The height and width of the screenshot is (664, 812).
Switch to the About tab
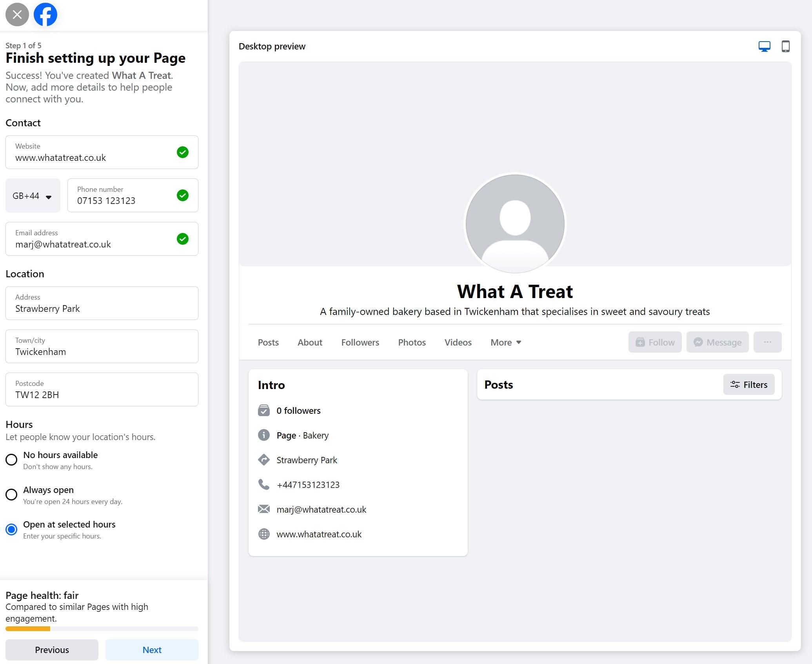click(310, 342)
